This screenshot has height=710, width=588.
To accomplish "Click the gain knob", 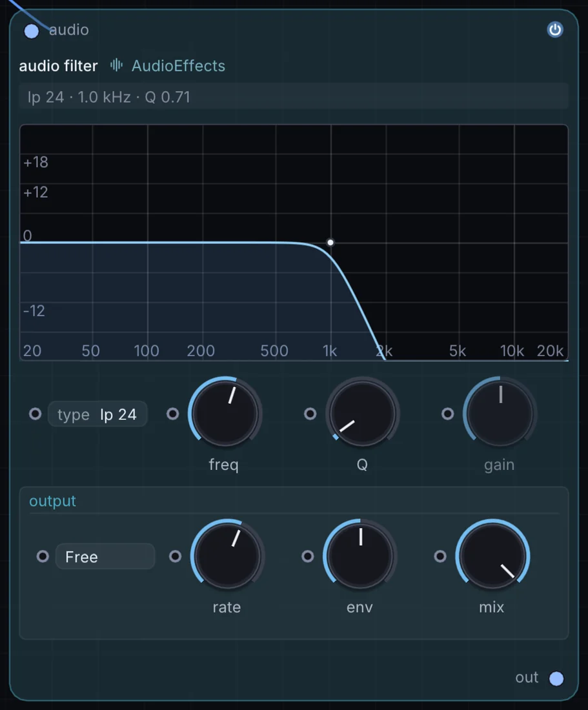I will pos(500,413).
